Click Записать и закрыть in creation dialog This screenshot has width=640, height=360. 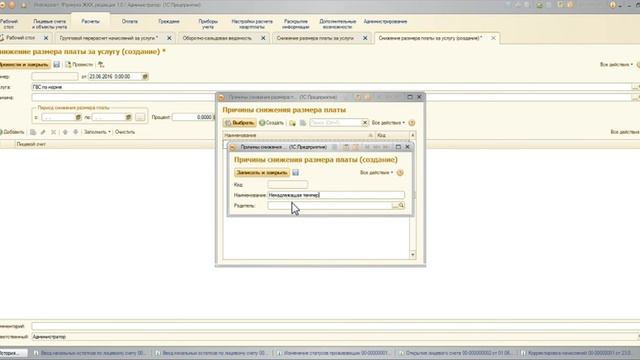[x=262, y=173]
